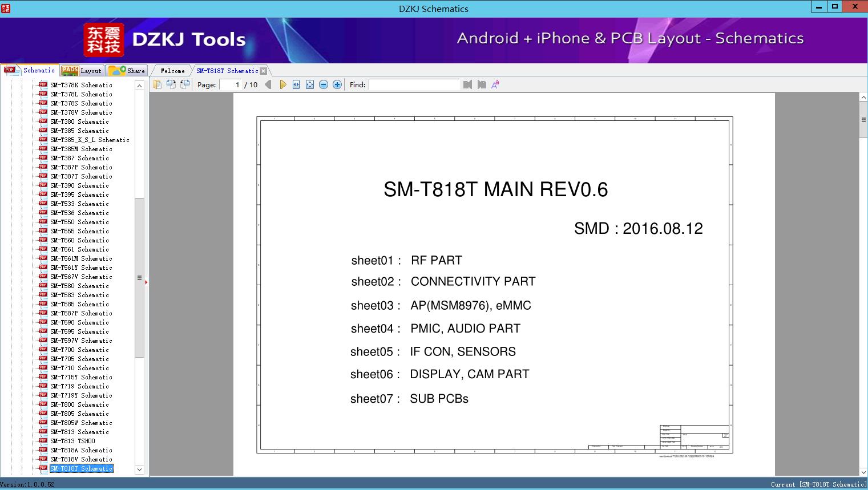Screen dimensions: 868x490
Task: Click the PDF icon beside SM-T533 Schematic
Action: click(x=43, y=203)
